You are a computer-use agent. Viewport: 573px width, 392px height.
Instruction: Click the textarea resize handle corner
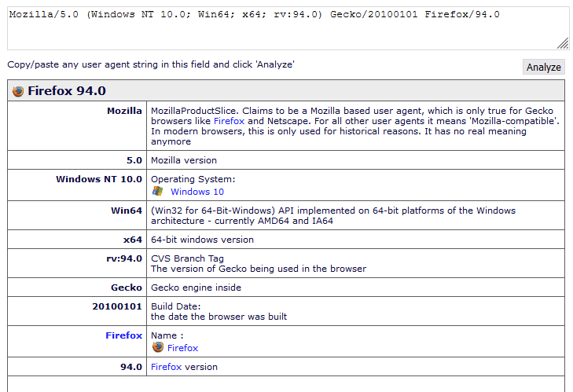click(563, 43)
